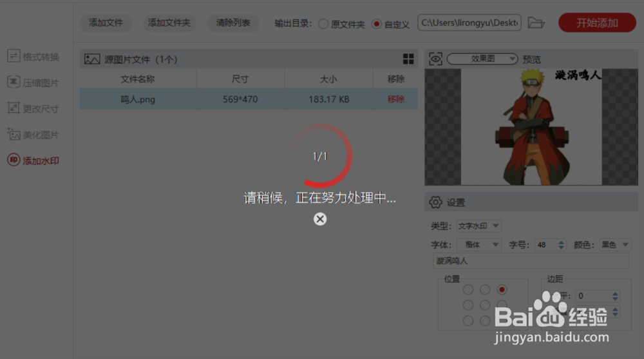
Task: Adjust the 字号 48 font size stepper
Action: (562, 245)
